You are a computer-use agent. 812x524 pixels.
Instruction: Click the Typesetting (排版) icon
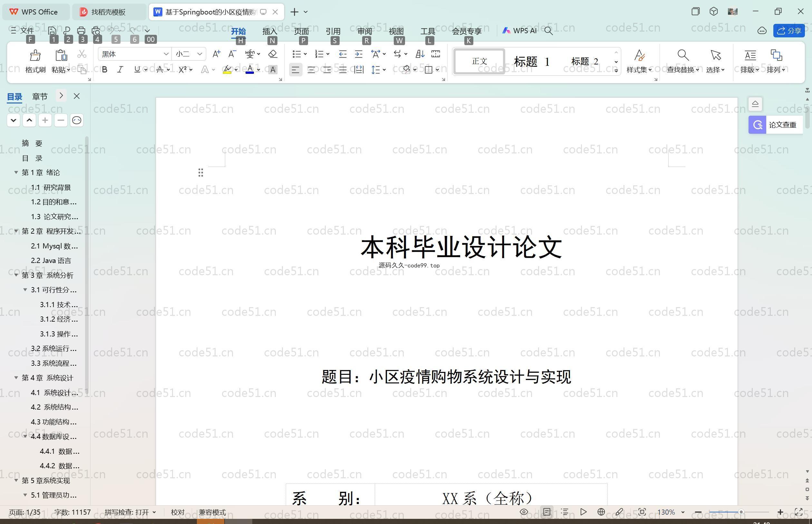click(750, 55)
